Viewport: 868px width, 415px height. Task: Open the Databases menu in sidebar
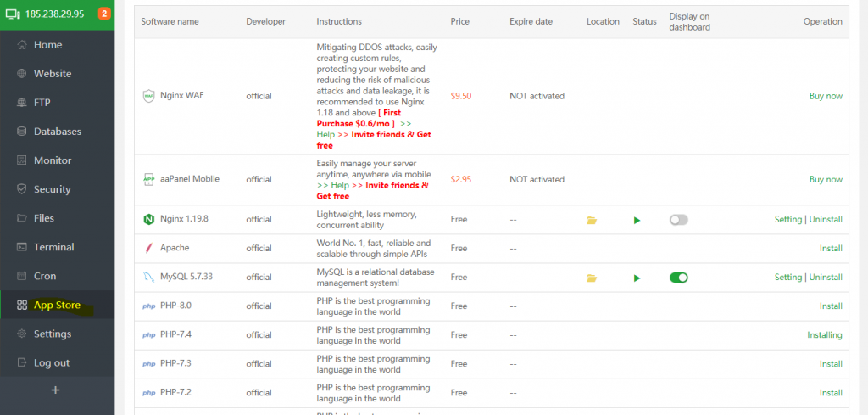coord(57,132)
